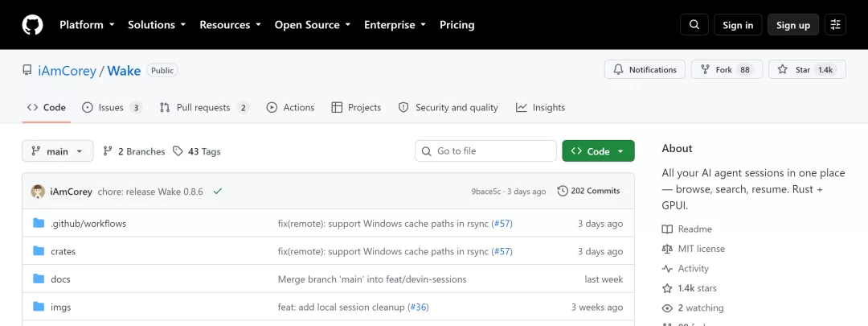
Task: View 202 Commits history
Action: coord(588,192)
